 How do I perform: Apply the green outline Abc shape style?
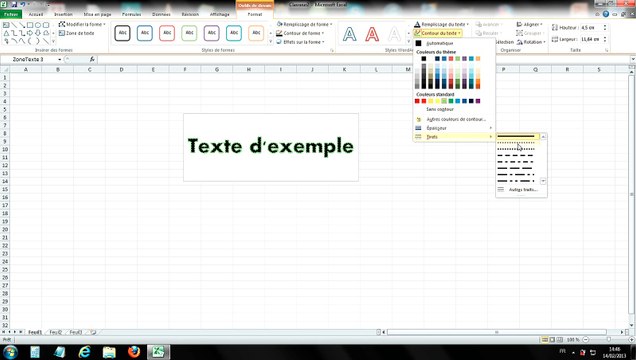(189, 33)
